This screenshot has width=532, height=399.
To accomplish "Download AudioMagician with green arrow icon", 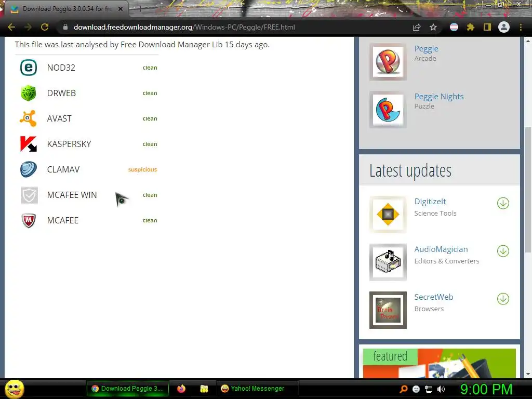I will pyautogui.click(x=503, y=251).
